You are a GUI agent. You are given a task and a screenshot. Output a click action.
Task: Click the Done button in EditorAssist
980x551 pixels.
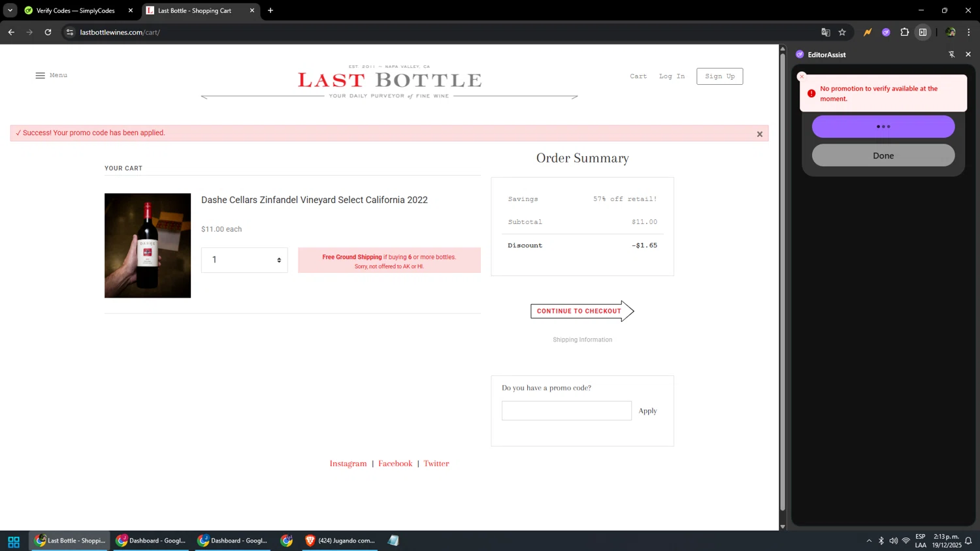pyautogui.click(x=883, y=155)
